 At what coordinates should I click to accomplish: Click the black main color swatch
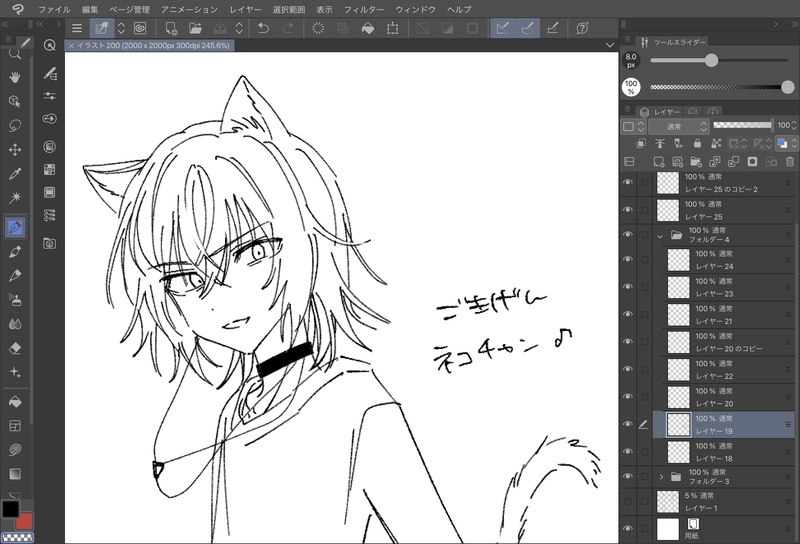point(11,509)
